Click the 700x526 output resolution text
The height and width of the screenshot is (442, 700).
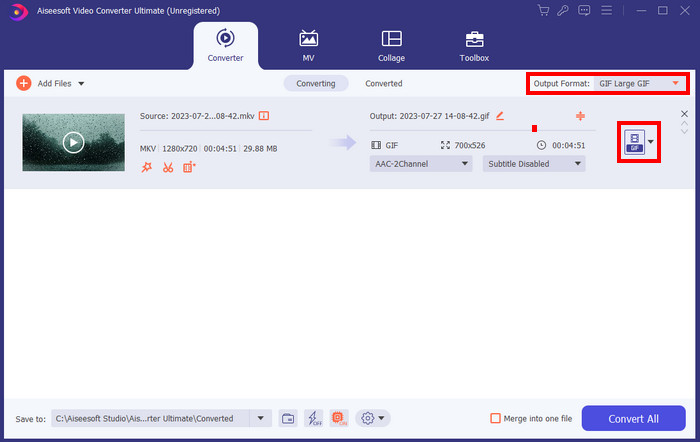coord(470,146)
